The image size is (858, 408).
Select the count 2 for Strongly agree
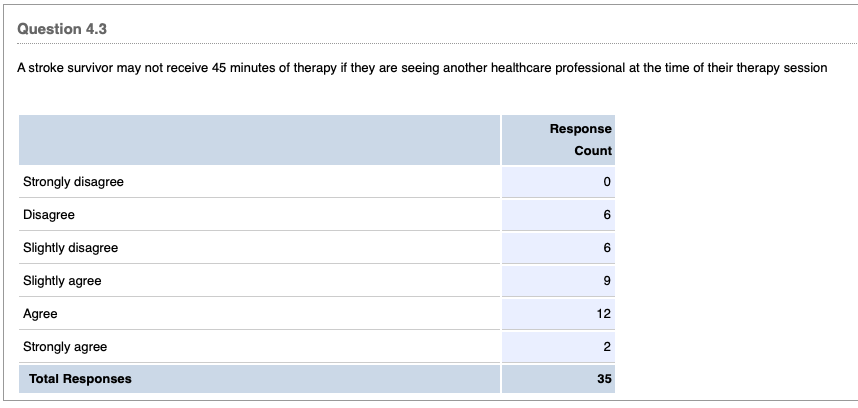606,347
